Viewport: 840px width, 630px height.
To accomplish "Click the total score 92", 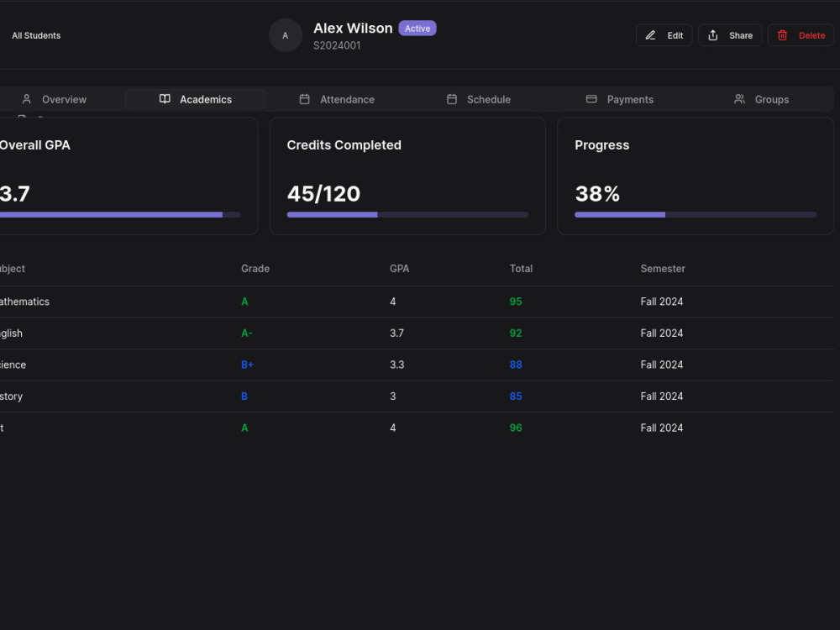I will 516,333.
